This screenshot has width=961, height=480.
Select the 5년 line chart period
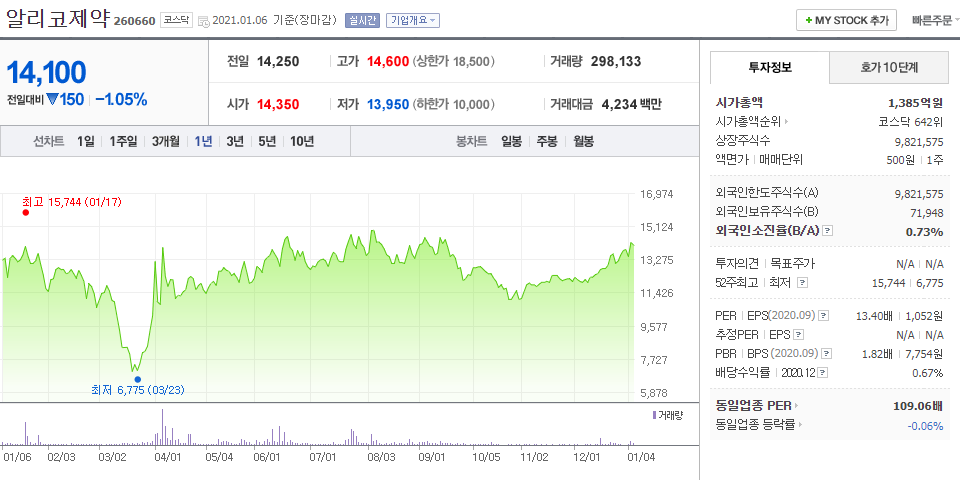267,142
